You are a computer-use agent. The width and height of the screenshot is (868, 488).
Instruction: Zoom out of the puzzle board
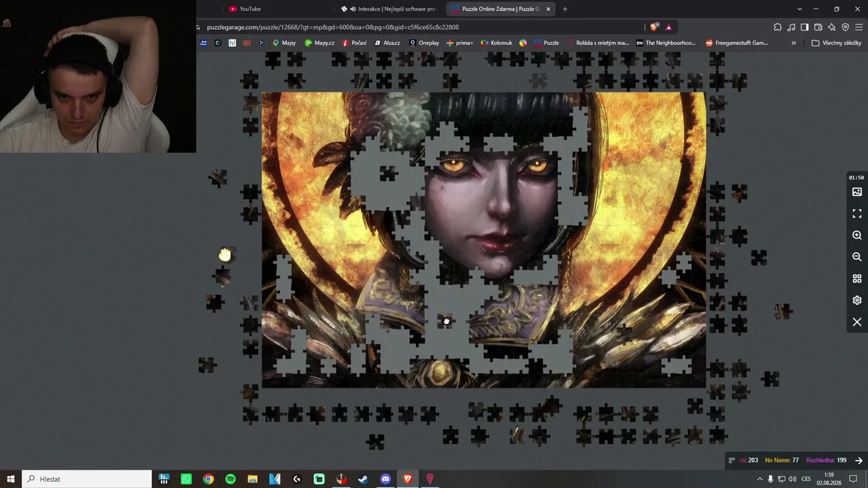tap(857, 257)
